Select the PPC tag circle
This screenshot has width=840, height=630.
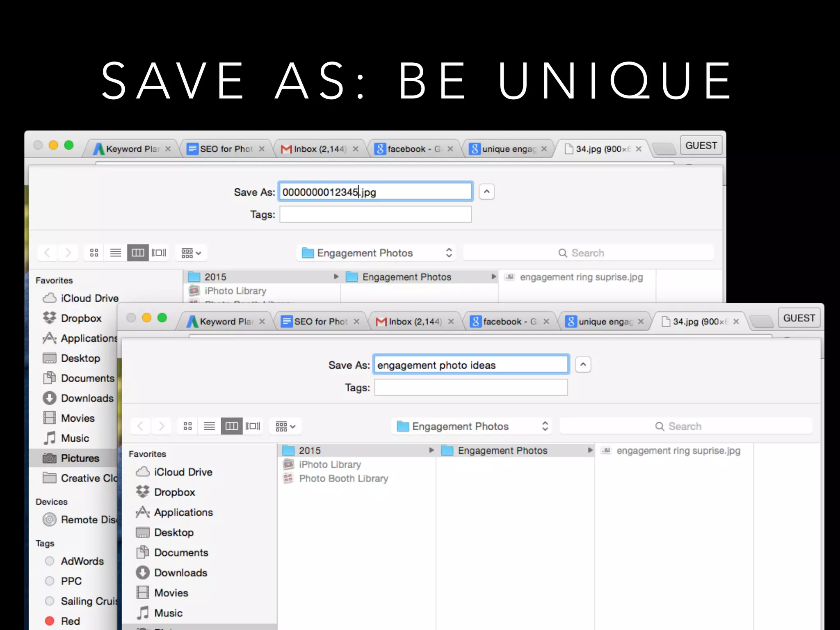50,581
